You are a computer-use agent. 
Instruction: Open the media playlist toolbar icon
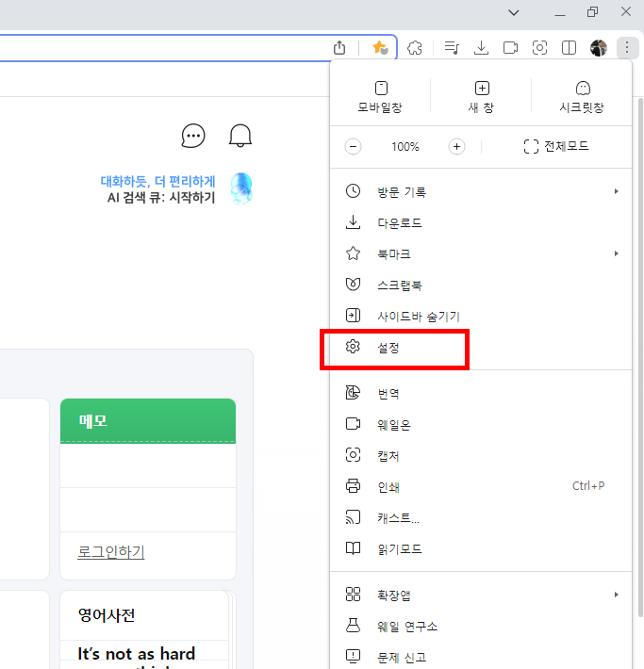pos(452,47)
